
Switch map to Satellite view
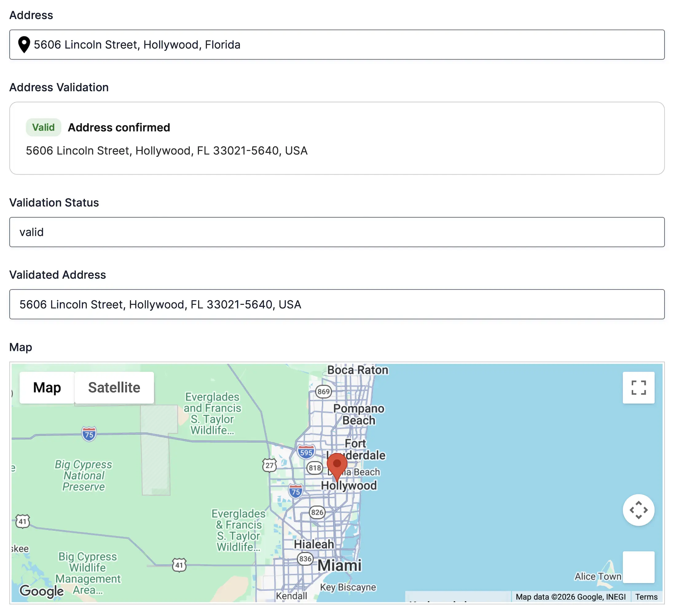point(114,388)
